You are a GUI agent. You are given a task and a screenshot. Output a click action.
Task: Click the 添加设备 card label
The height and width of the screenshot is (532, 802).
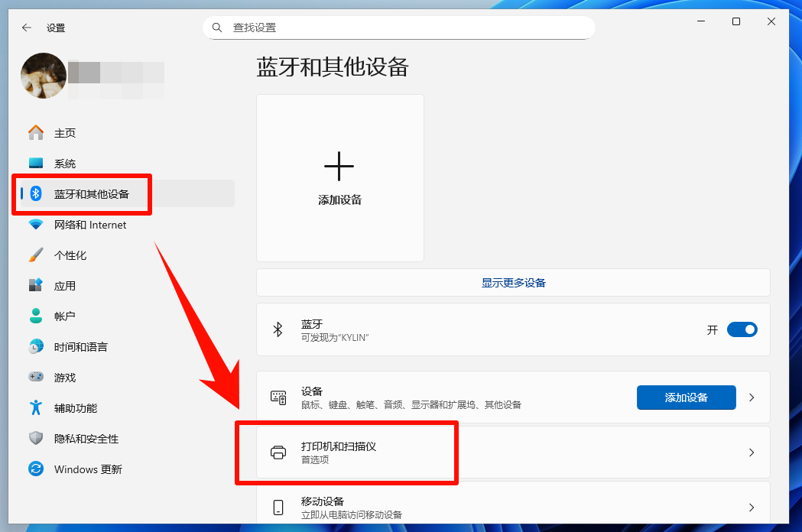click(x=339, y=199)
